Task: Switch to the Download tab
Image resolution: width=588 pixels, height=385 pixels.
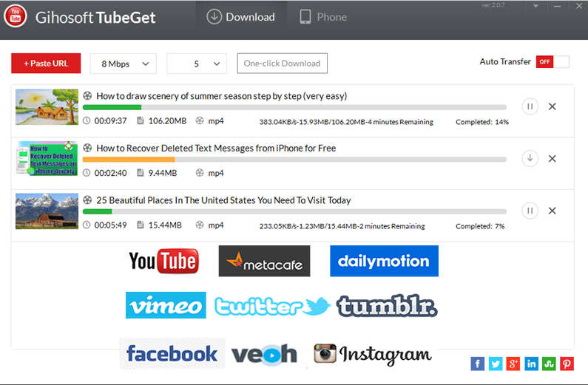Action: point(240,17)
